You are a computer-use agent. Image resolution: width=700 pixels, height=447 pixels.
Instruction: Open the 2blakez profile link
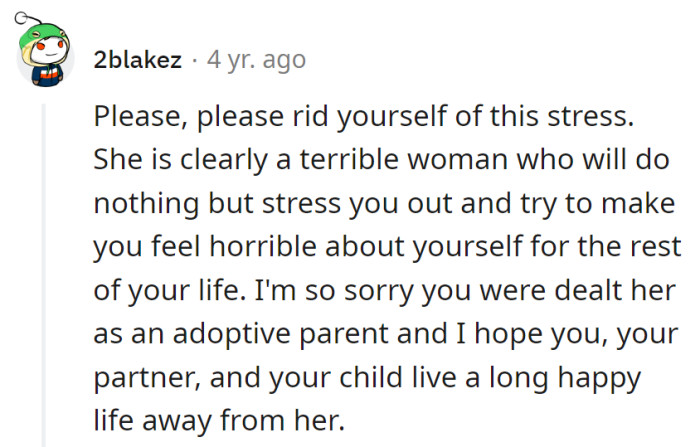click(x=137, y=61)
